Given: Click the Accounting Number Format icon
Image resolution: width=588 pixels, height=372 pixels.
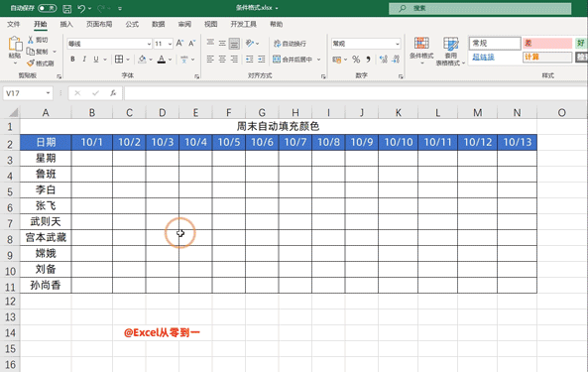Looking at the screenshot, I should coord(336,60).
